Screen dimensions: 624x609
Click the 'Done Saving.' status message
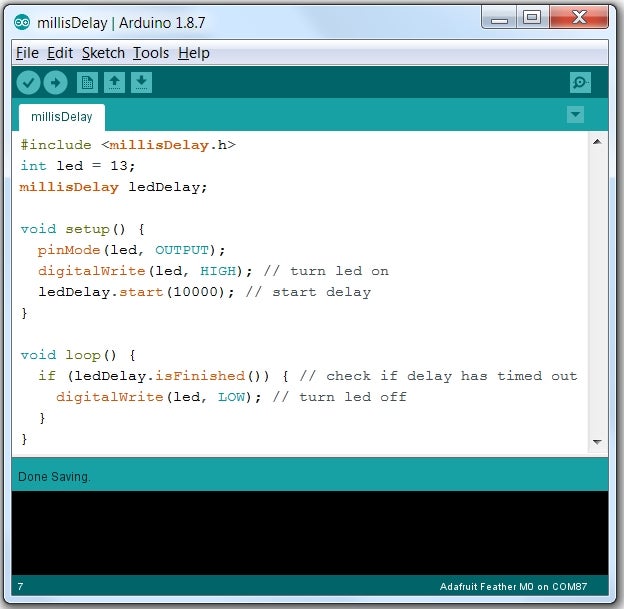[x=54, y=477]
